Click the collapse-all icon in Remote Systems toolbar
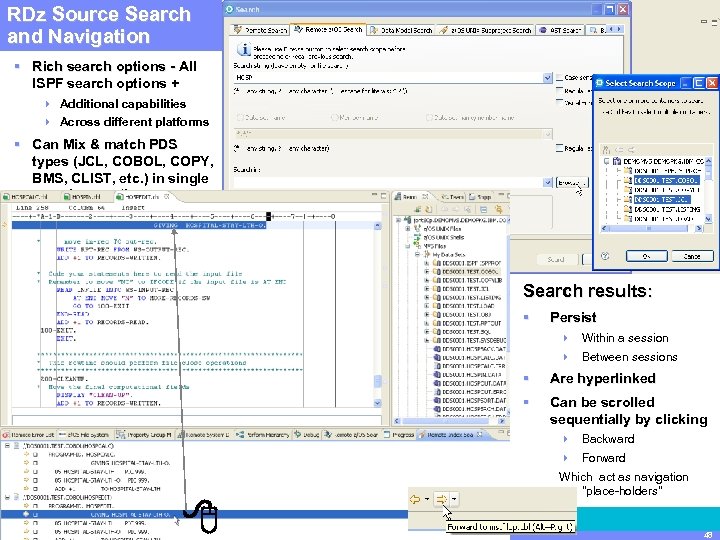Viewport: 720px width, 540px height. pos(483,209)
